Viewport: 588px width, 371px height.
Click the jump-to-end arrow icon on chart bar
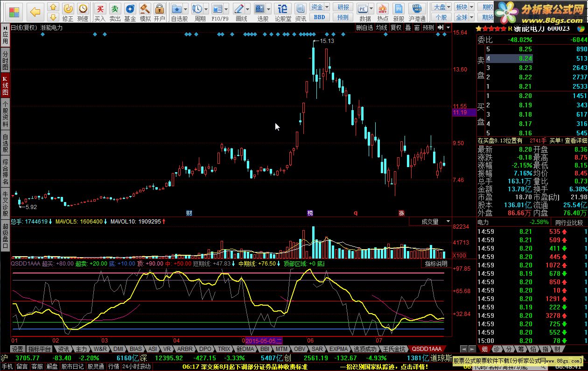click(440, 28)
